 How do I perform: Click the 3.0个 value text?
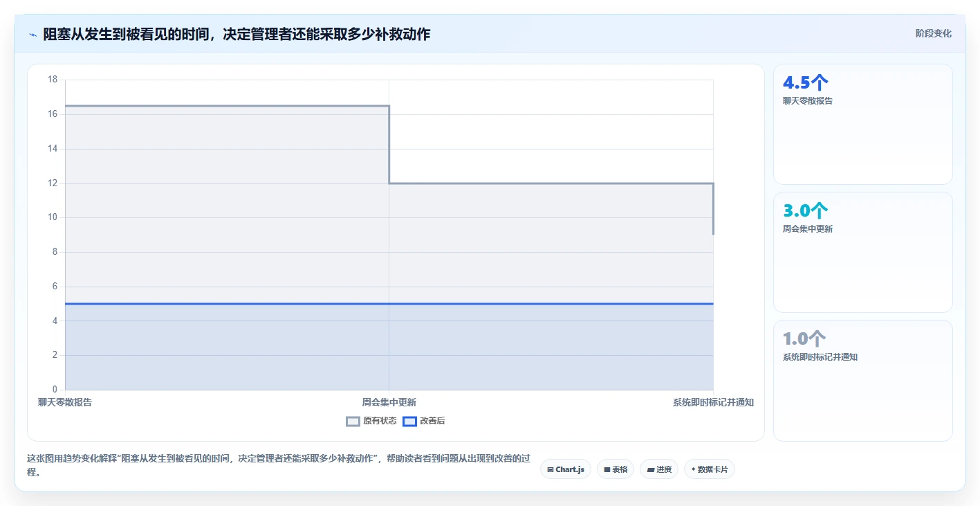pyautogui.click(x=805, y=210)
